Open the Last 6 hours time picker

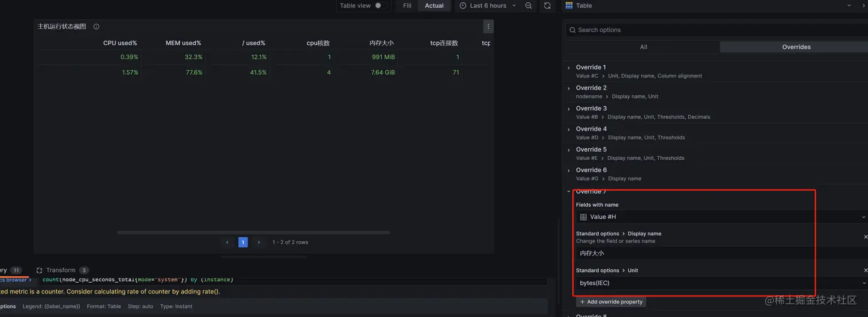pos(488,6)
